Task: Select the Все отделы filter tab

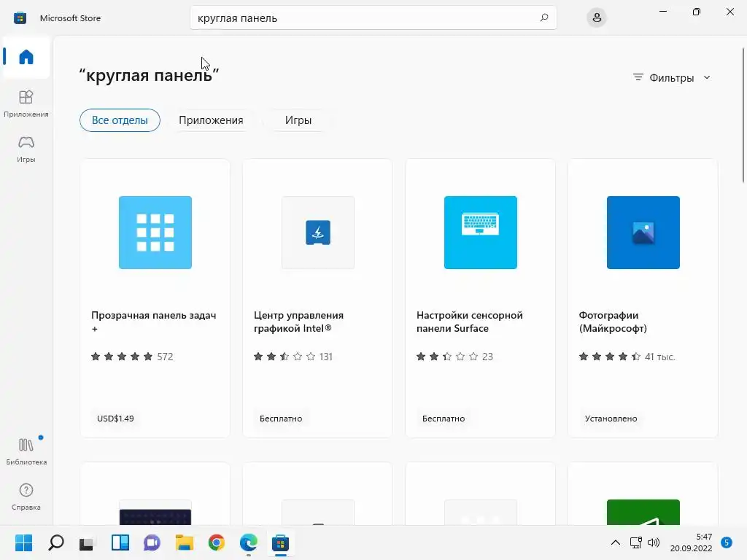Action: pyautogui.click(x=120, y=120)
